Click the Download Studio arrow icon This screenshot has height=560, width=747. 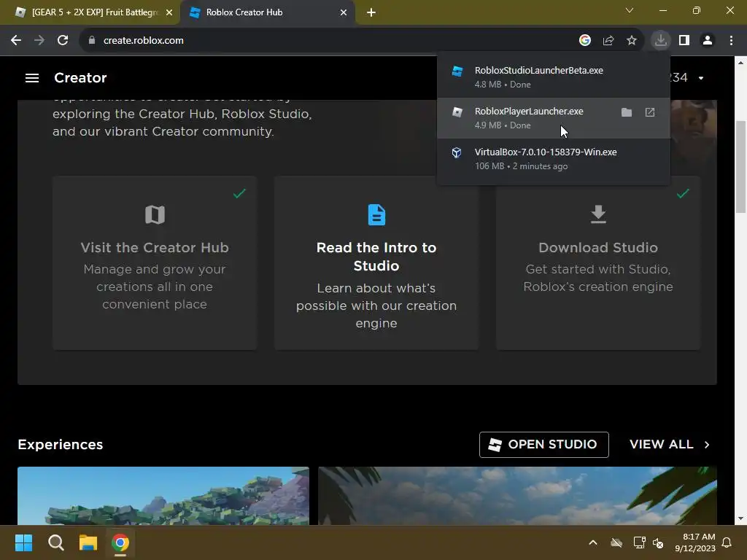[598, 214]
